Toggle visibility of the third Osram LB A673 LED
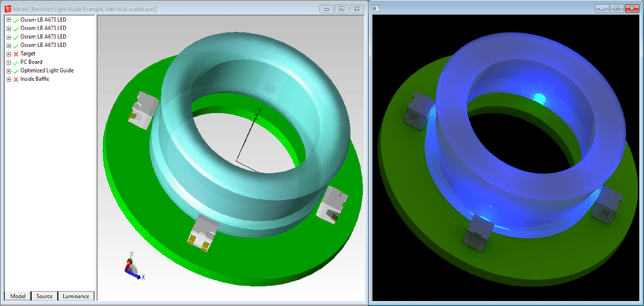Viewport: 644px width, 306px height. (x=15, y=37)
